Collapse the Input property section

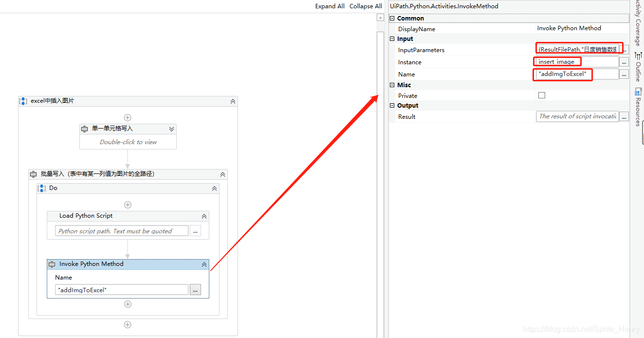(x=392, y=38)
